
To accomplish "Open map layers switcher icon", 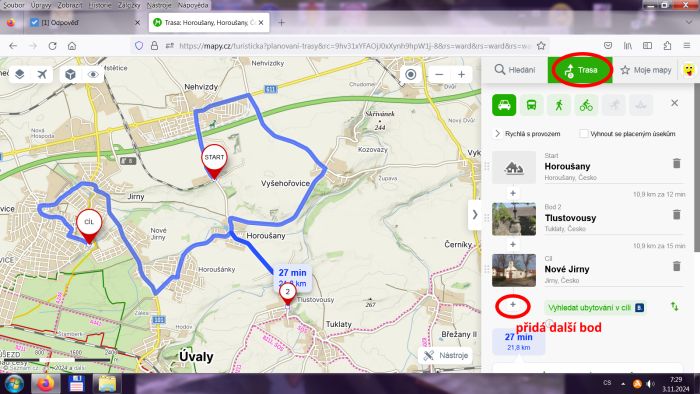I will coord(20,74).
